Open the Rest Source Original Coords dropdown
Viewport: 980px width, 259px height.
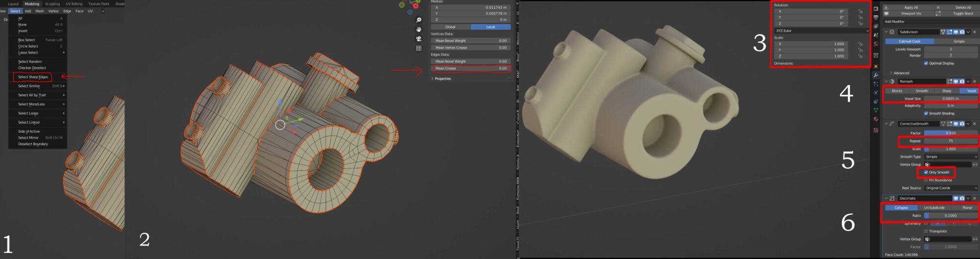point(951,188)
